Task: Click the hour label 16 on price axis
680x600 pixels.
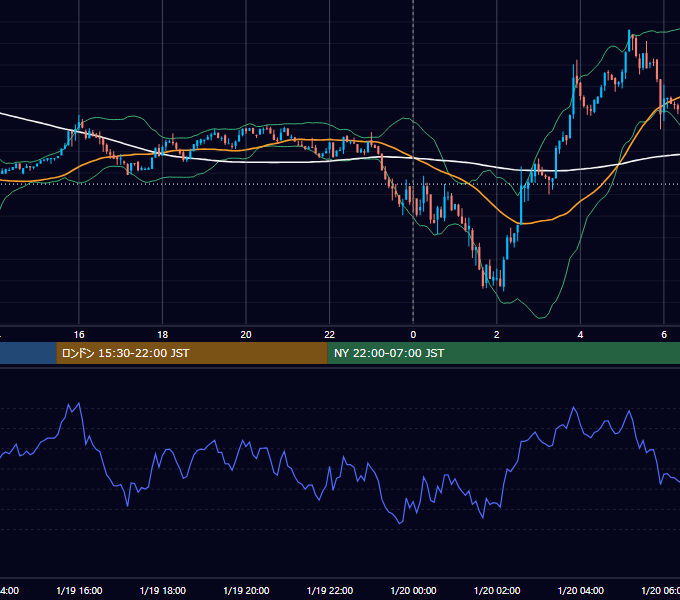Action: pyautogui.click(x=79, y=335)
